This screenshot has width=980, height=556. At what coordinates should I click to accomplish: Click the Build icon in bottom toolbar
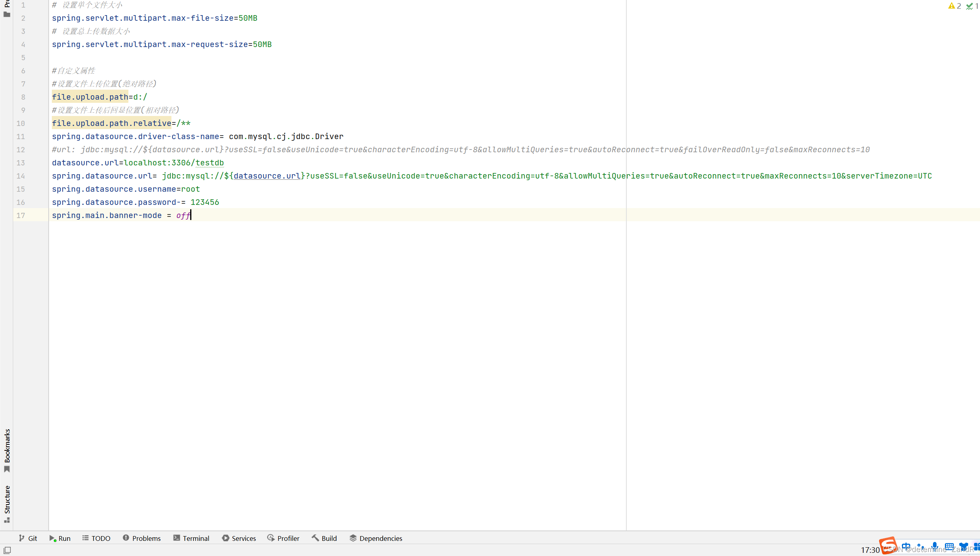click(x=325, y=538)
